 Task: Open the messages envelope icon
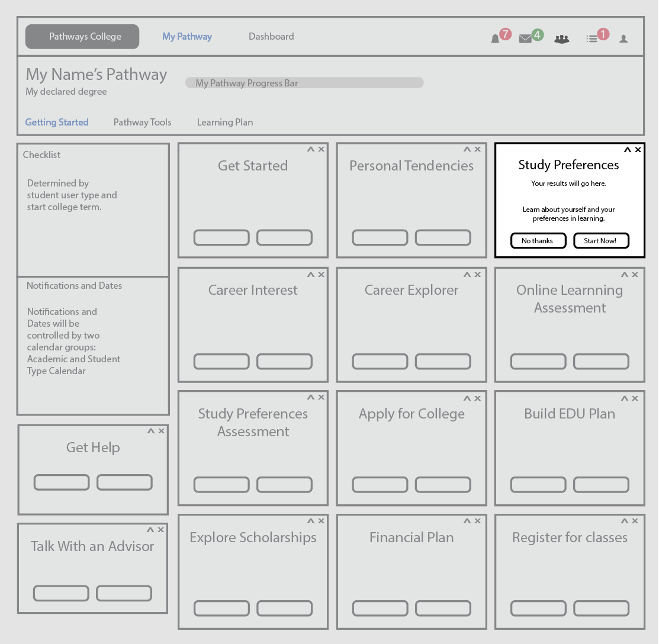(525, 38)
